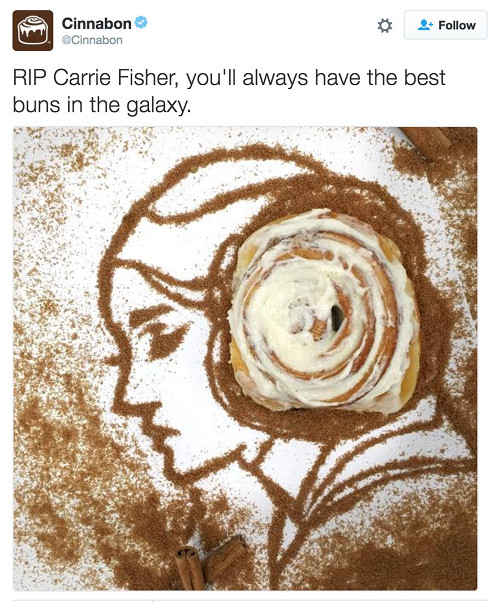Open the gear settings menu

point(385,26)
